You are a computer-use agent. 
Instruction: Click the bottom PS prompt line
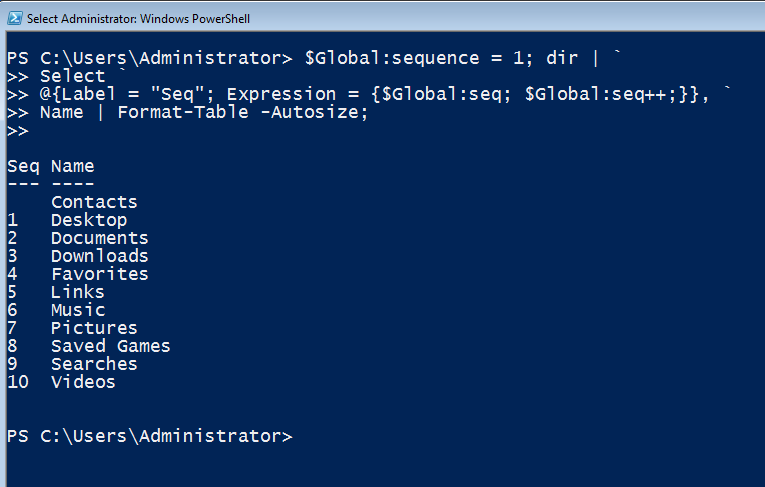[x=150, y=436]
